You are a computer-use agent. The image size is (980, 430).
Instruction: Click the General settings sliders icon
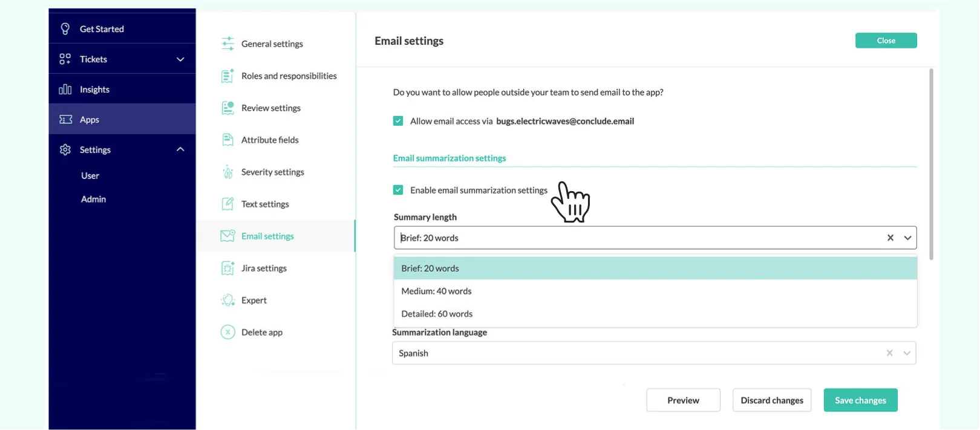[227, 44]
